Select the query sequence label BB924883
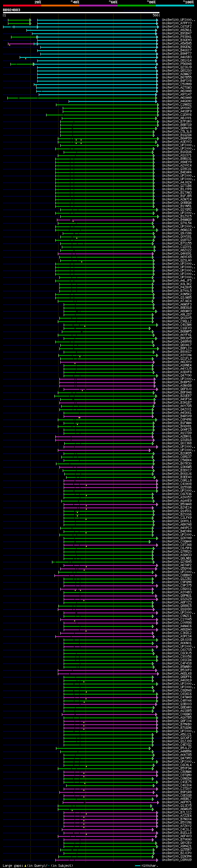The image size is (197, 868). (11, 10)
